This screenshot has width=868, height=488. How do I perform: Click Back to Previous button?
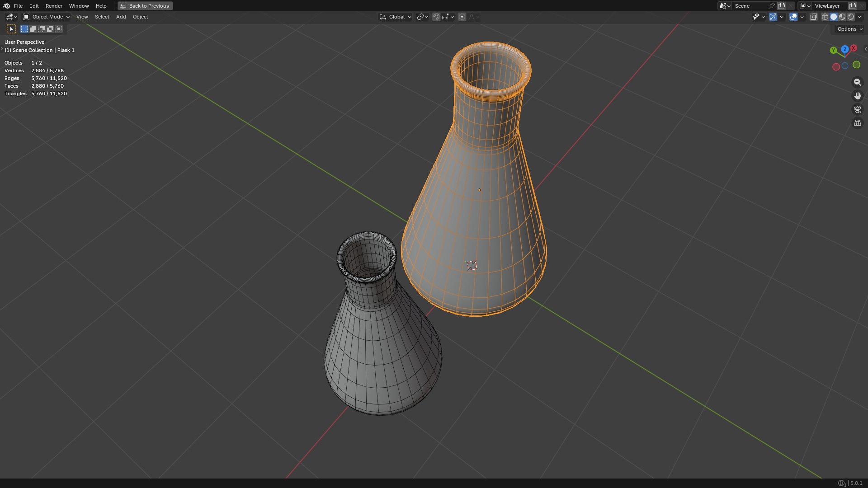(145, 6)
